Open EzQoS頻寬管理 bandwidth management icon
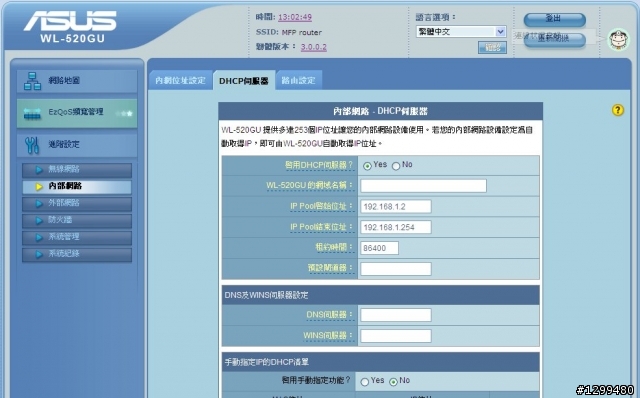 32,113
